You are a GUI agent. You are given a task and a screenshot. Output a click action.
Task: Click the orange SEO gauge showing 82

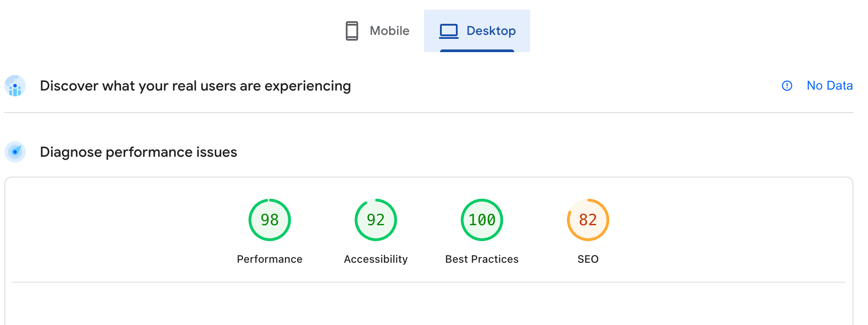[588, 220]
